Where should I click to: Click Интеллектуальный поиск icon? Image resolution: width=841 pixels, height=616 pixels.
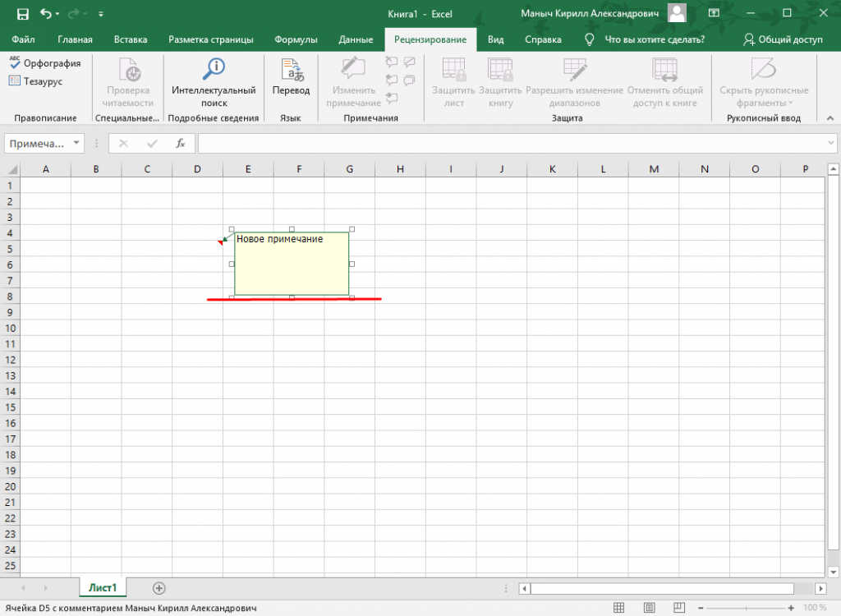coord(214,69)
